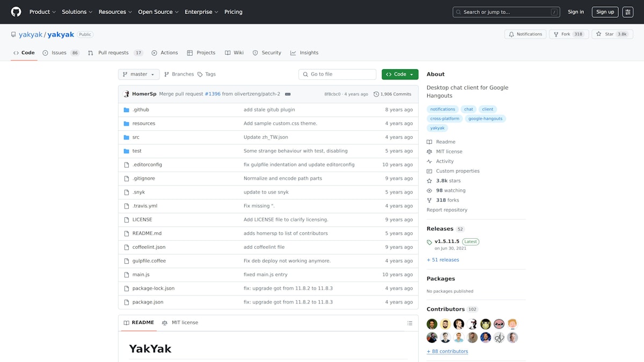Screen dimensions: 644x362
Task: Click the Custom properties icon
Action: tap(428, 171)
